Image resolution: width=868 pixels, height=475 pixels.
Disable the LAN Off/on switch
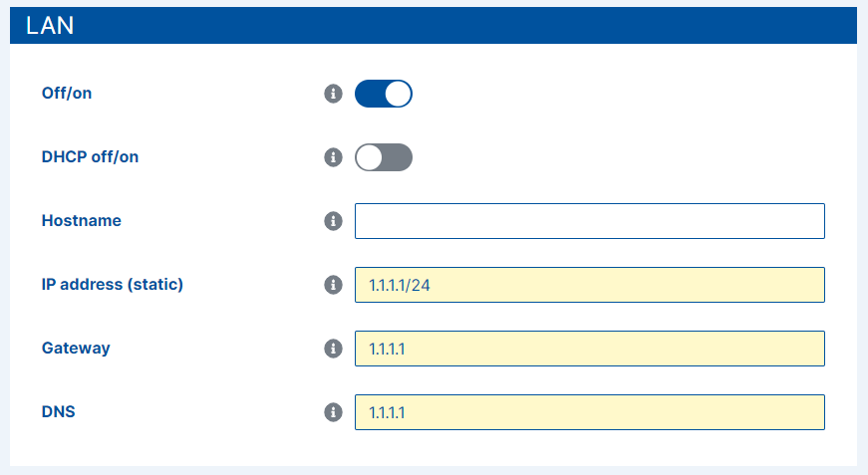point(384,95)
